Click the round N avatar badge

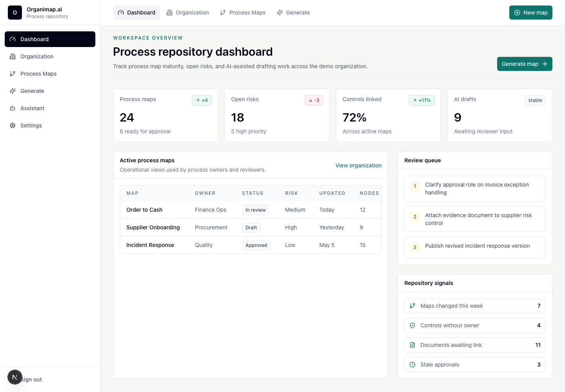[15, 377]
